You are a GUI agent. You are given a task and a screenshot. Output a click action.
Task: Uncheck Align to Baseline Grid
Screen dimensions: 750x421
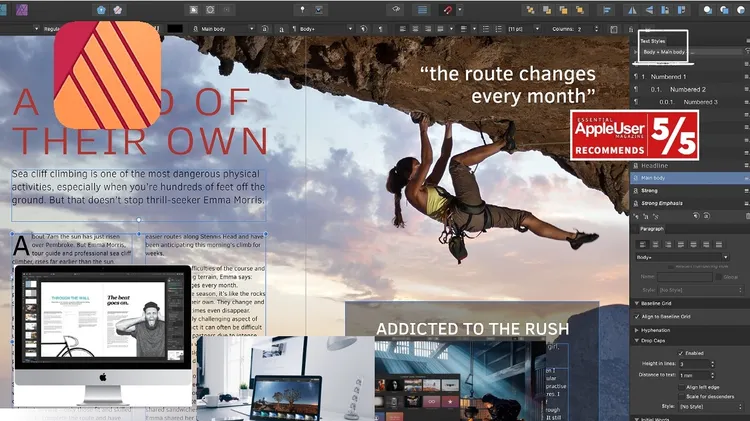pyautogui.click(x=637, y=317)
